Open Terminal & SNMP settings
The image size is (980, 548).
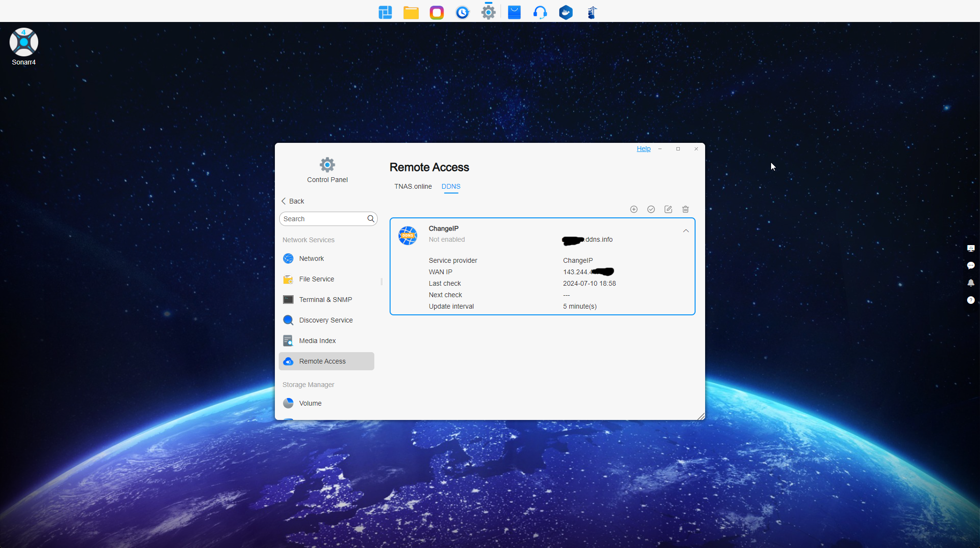(325, 300)
